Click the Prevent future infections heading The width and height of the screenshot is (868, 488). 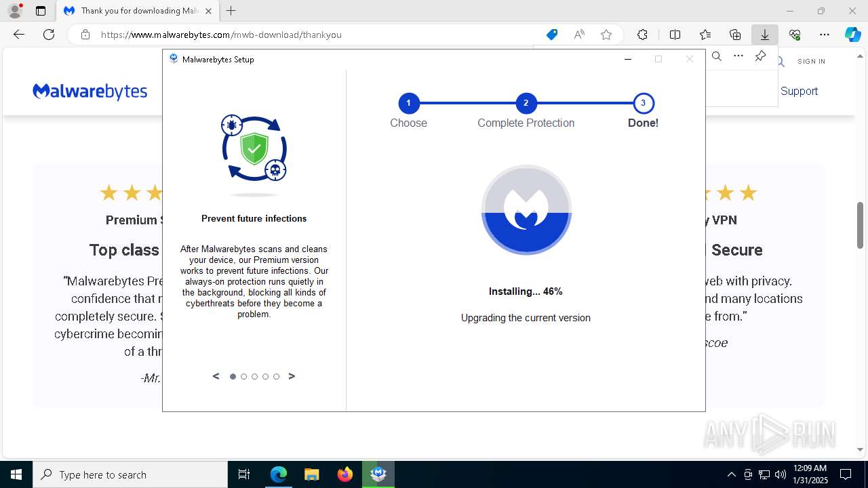[254, 218]
